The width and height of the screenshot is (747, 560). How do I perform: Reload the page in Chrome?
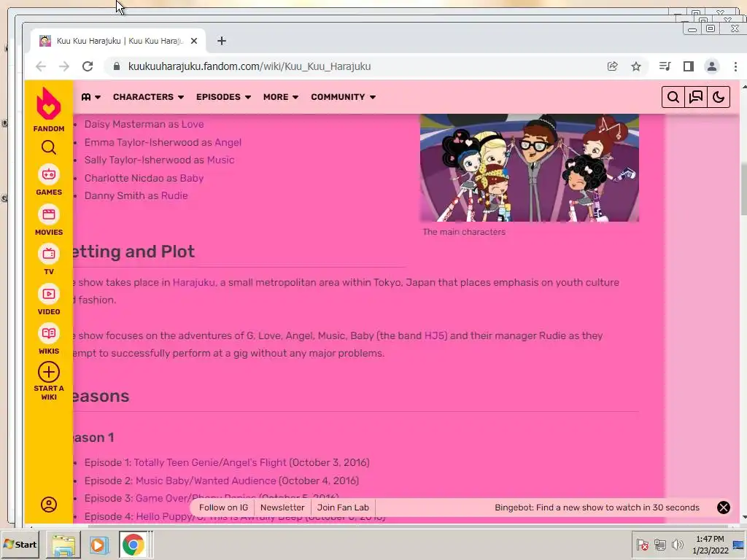(x=88, y=66)
